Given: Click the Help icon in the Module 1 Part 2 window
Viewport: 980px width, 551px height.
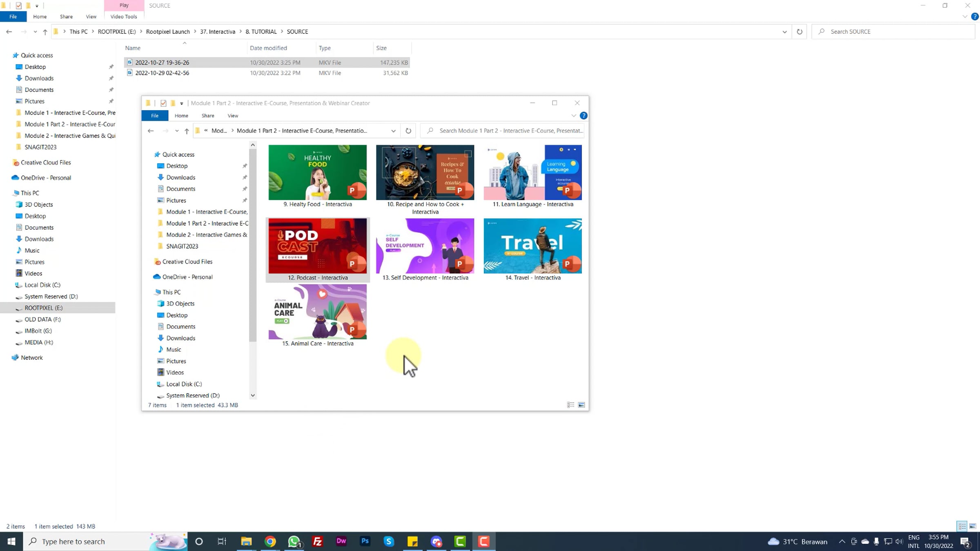Looking at the screenshot, I should click(x=584, y=116).
